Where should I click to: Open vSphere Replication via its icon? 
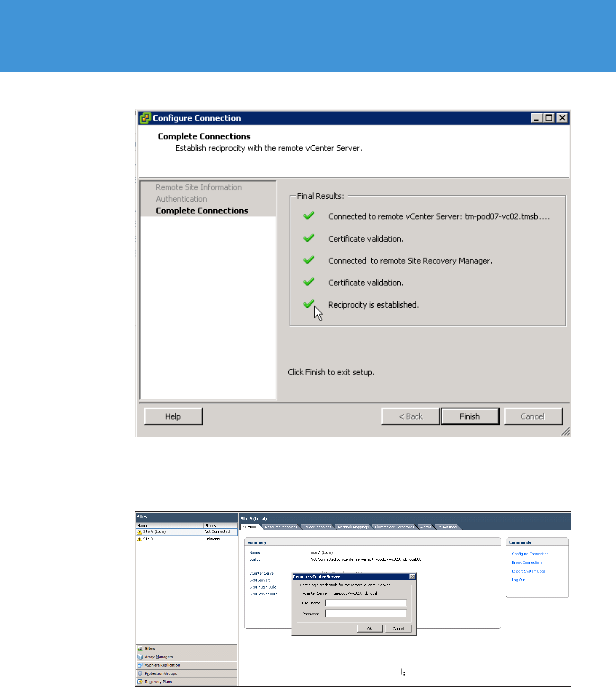(140, 665)
